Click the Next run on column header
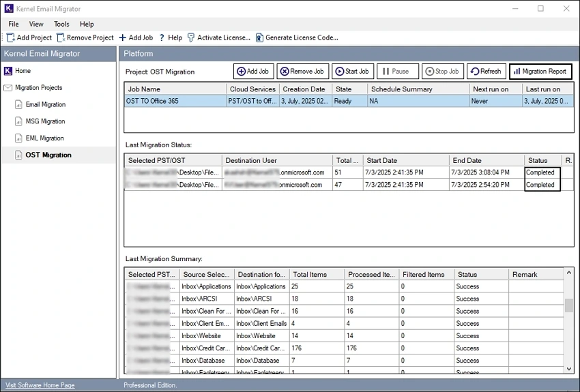Image resolution: width=580 pixels, height=392 pixels. tap(495, 89)
